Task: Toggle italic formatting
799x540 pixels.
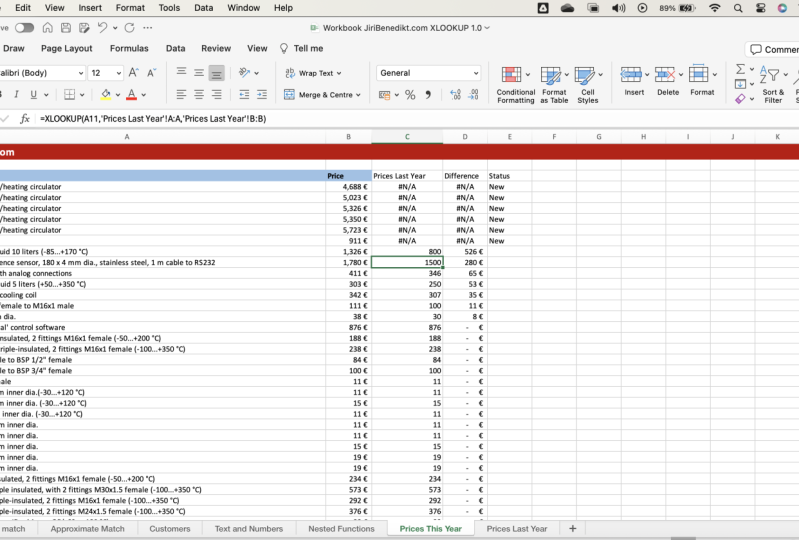Action: [16, 94]
